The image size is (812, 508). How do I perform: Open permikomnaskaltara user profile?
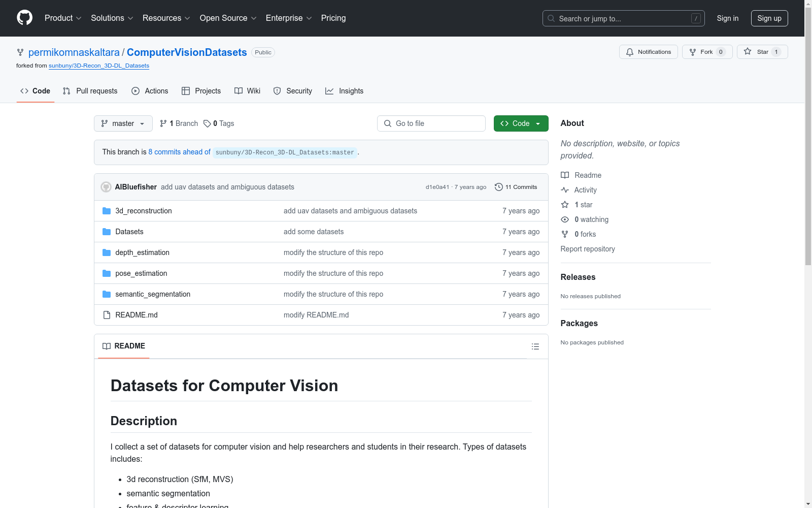pyautogui.click(x=74, y=52)
